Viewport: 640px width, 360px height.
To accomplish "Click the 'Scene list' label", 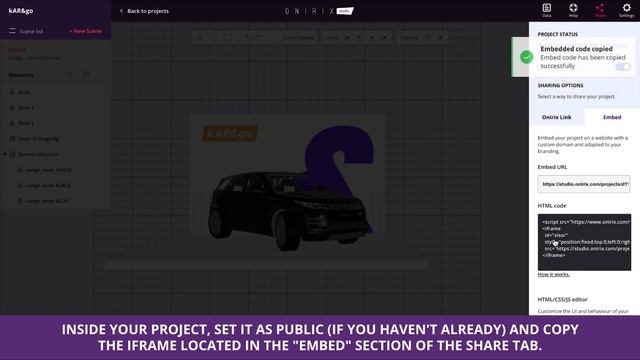I will coord(31,31).
